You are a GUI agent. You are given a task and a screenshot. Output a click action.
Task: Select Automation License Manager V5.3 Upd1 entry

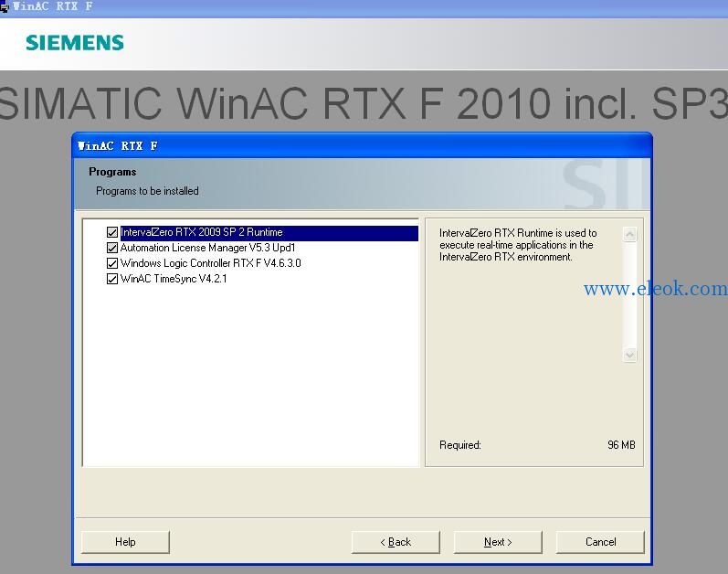coord(207,248)
